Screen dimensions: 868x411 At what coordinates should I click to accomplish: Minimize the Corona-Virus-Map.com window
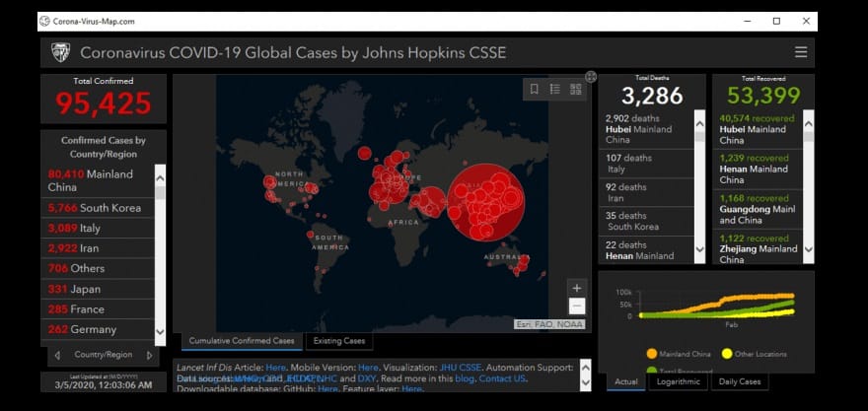pyautogui.click(x=748, y=21)
